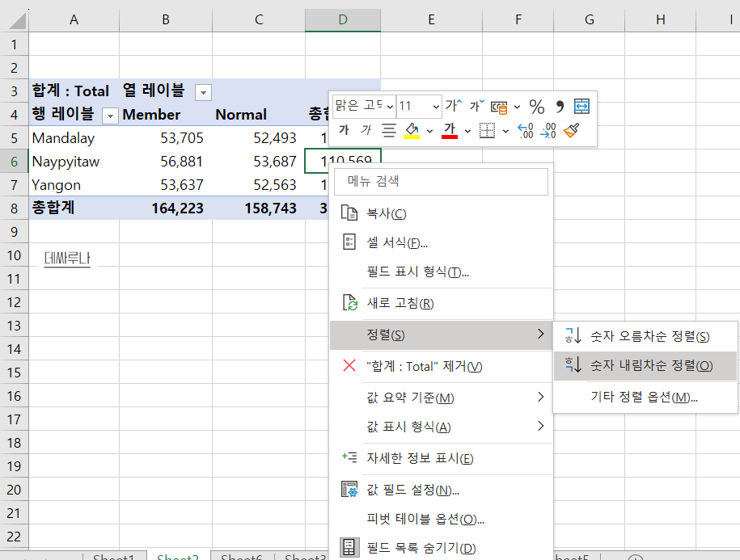Click increase decimal icon
740x560 pixels.
coord(525,131)
